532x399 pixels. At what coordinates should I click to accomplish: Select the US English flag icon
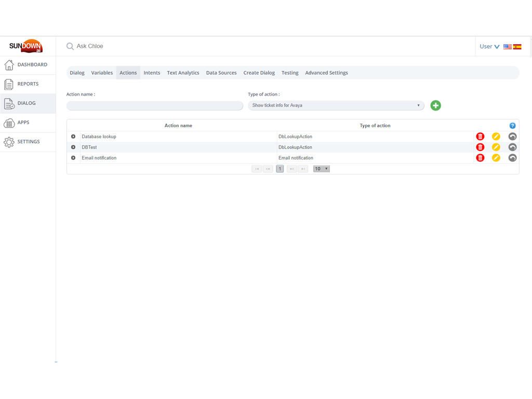[508, 47]
